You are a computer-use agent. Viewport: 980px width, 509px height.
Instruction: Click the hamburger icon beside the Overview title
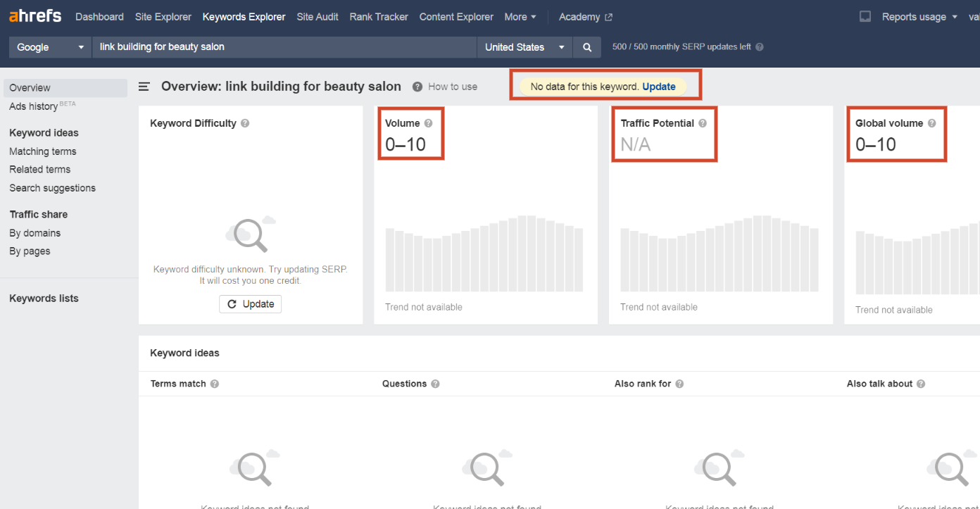pos(144,86)
